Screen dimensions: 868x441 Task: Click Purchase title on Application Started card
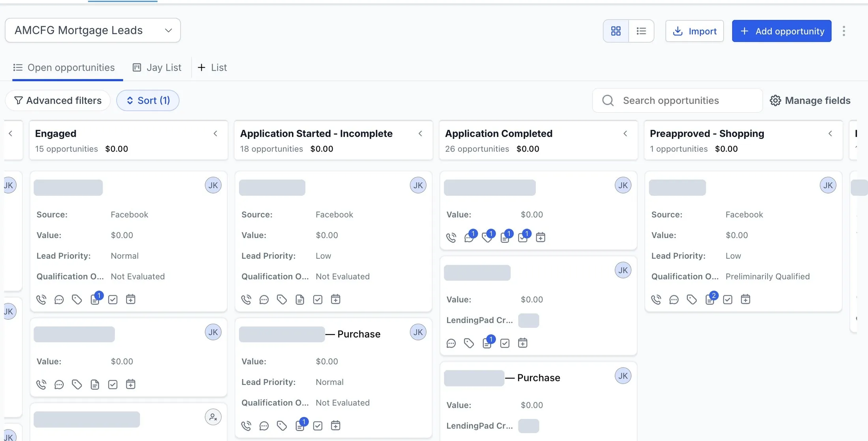[359, 334]
